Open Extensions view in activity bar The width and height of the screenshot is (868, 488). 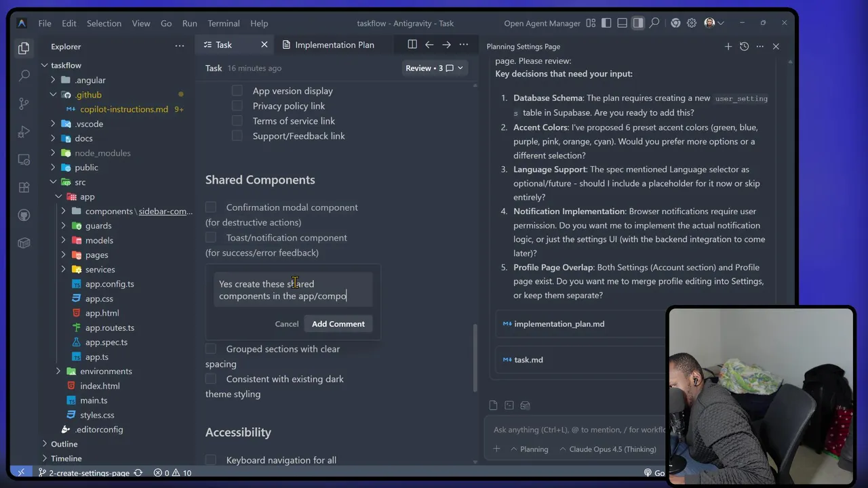point(24,187)
